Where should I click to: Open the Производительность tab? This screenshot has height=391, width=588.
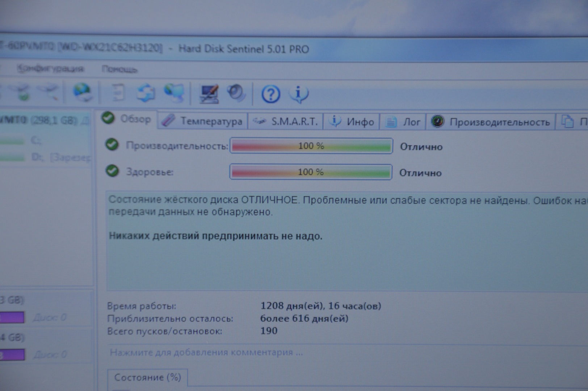[x=491, y=122]
